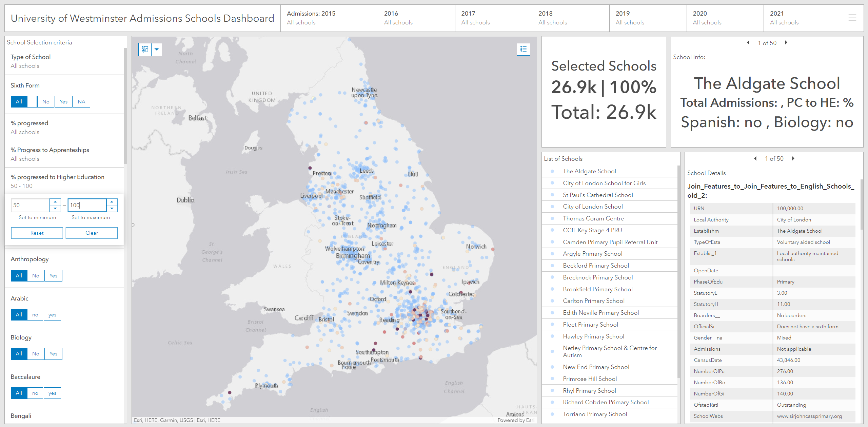868x427 pixels.
Task: Go to previous School Info record
Action: (x=748, y=43)
